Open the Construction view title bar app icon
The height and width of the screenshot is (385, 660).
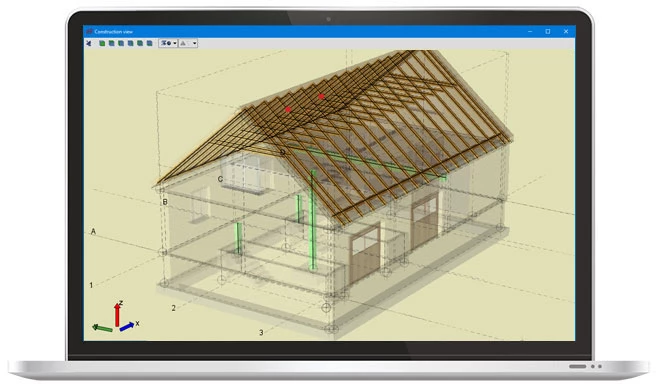(89, 32)
